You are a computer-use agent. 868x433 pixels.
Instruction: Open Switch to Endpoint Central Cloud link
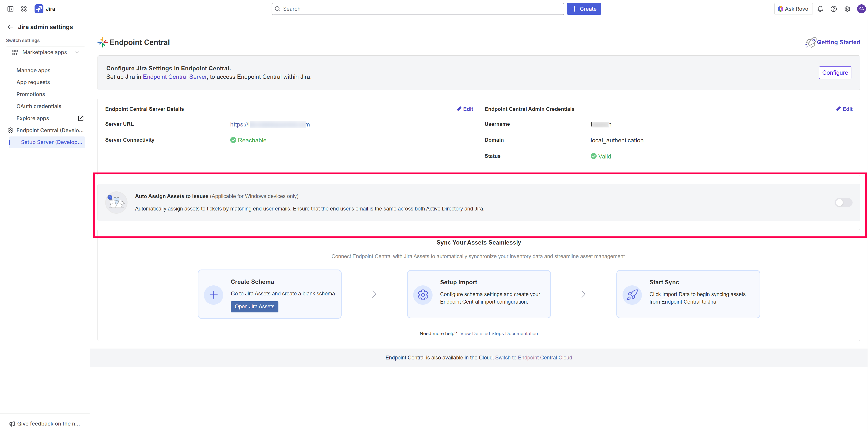[533, 358]
